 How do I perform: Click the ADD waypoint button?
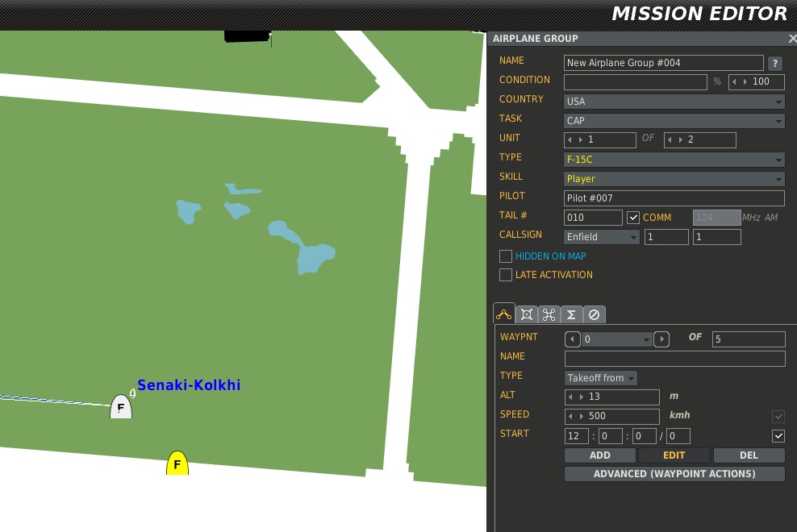pos(600,455)
